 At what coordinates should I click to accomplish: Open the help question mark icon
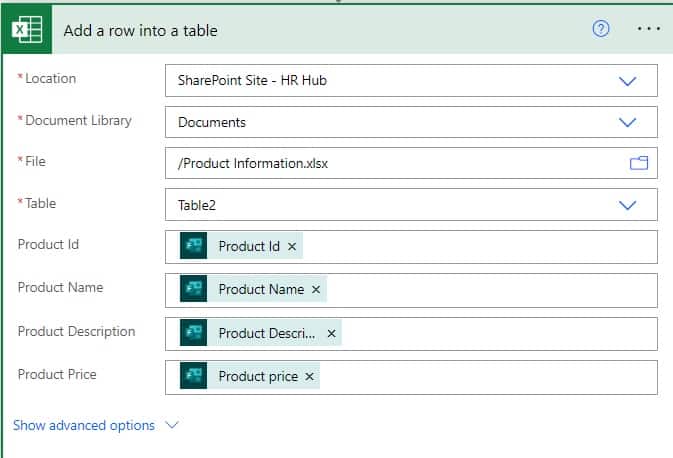(x=601, y=29)
